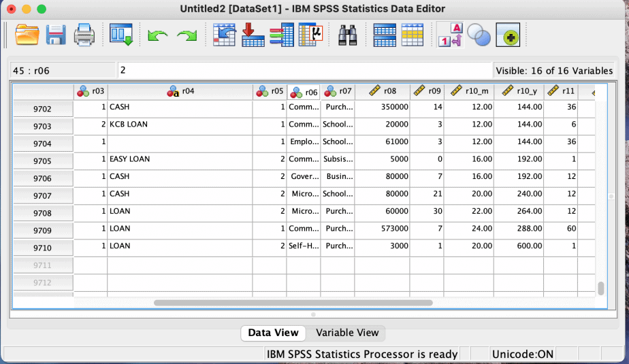Select the r07 column header

pyautogui.click(x=338, y=91)
